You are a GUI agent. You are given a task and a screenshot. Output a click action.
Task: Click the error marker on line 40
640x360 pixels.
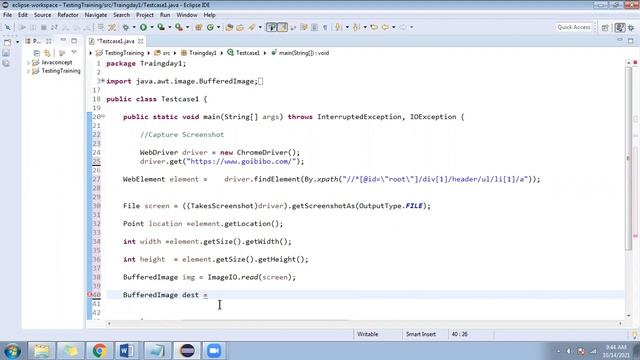tap(90, 295)
